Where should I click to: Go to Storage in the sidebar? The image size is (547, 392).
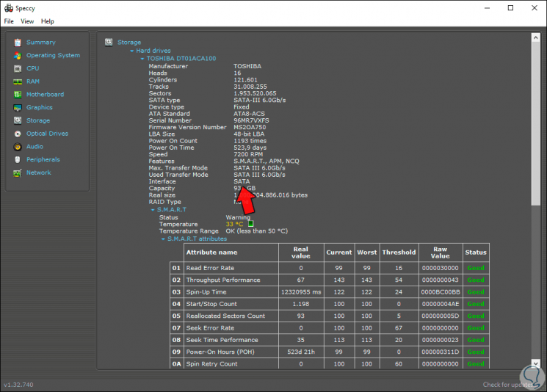[x=38, y=120]
